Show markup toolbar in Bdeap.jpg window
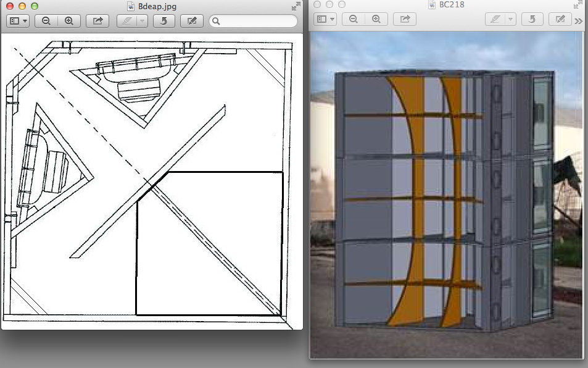The image size is (588, 368). pyautogui.click(x=192, y=21)
